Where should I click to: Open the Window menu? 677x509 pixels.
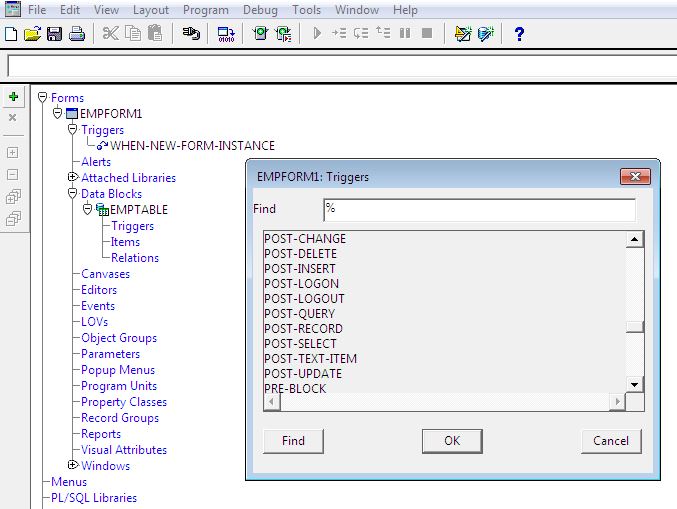point(357,9)
